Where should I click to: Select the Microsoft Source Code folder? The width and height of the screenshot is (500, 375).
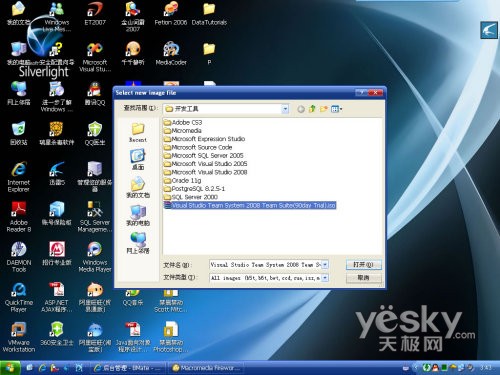198,147
